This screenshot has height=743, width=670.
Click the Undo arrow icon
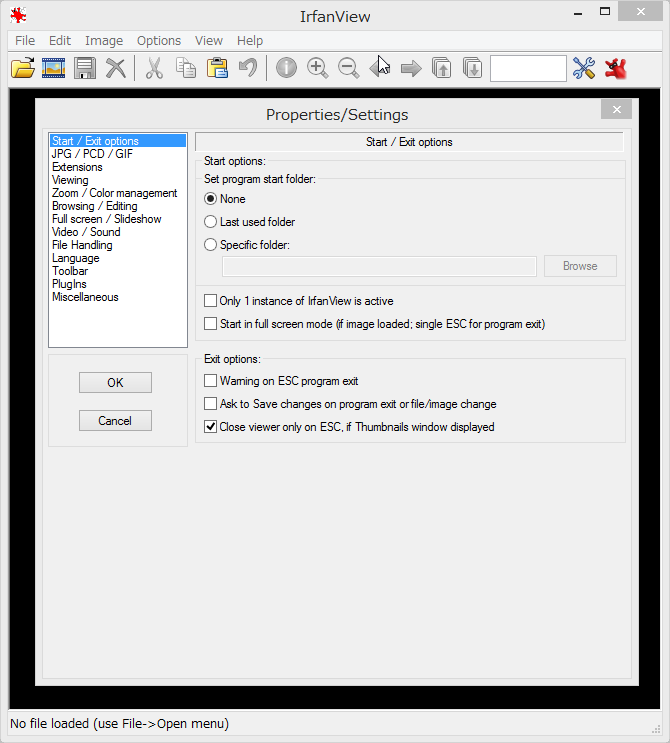coord(248,68)
